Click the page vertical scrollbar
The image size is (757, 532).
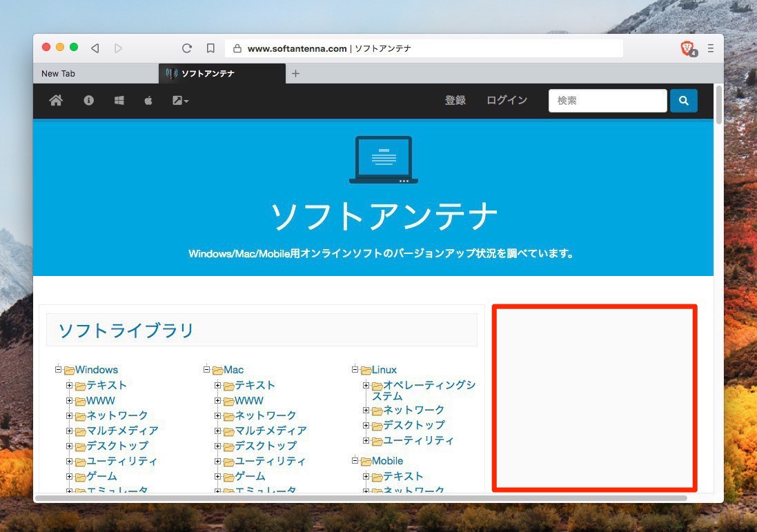(x=719, y=105)
